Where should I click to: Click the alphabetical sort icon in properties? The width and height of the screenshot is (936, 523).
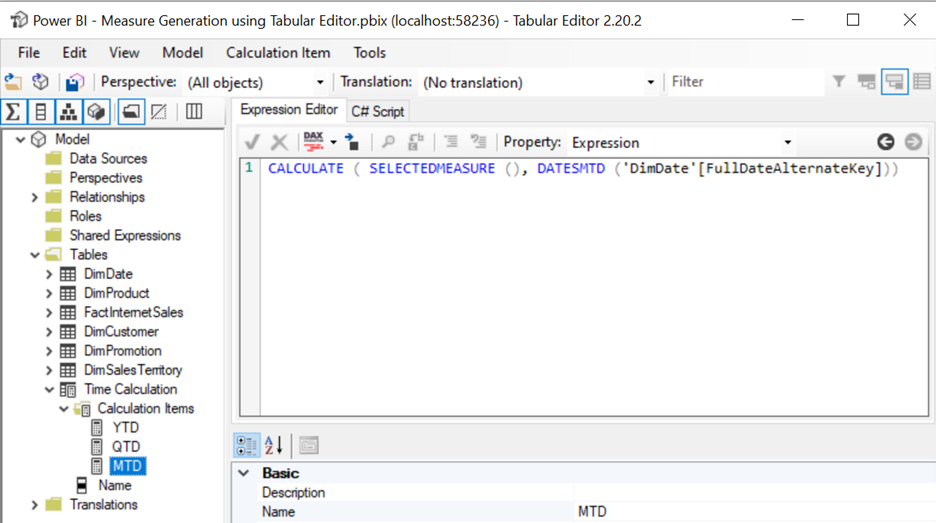click(x=274, y=445)
